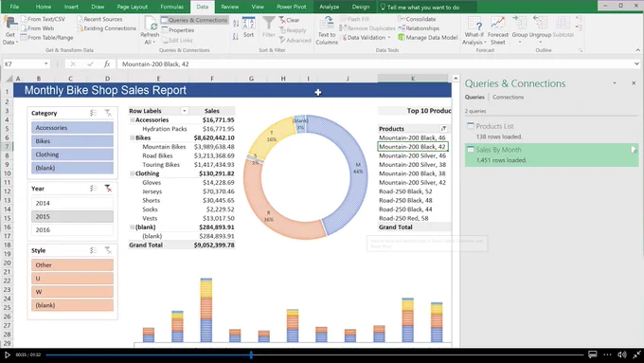
Task: Toggle multi-select on Category slicer
Action: tap(94, 113)
